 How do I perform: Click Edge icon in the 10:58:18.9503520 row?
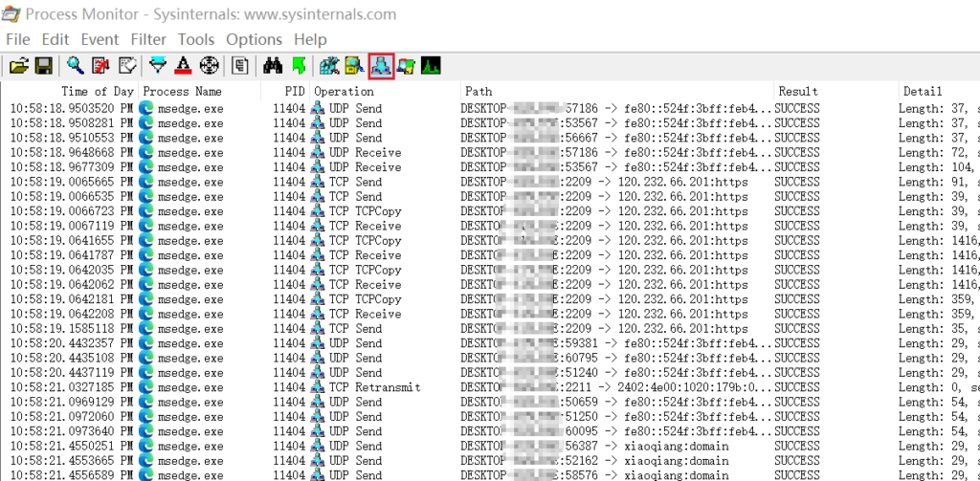(146, 108)
